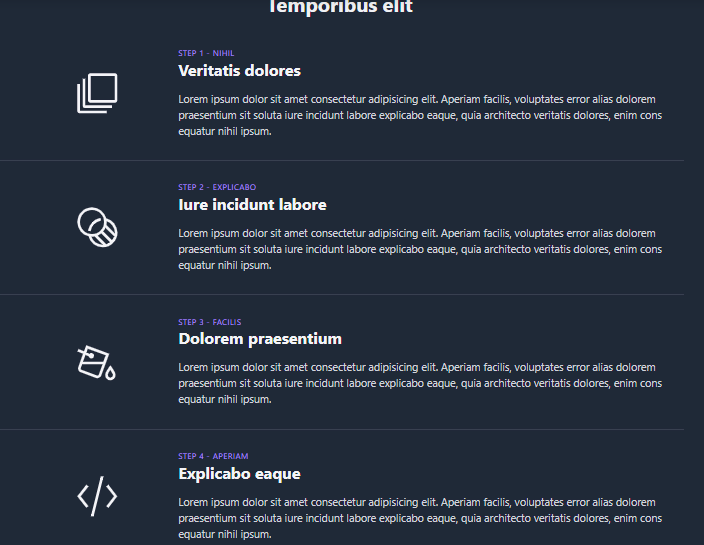The height and width of the screenshot is (545, 704).
Task: Click the code brackets icon for Step 4
Action: point(97,496)
